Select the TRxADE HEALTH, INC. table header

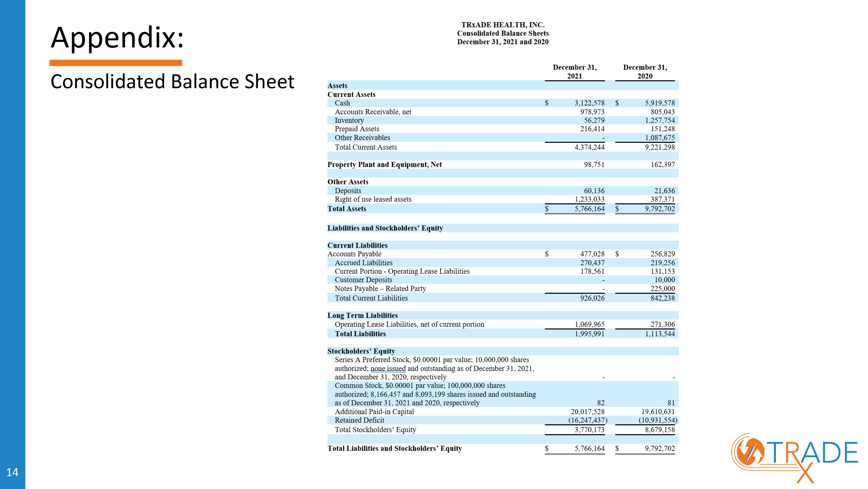coord(503,25)
